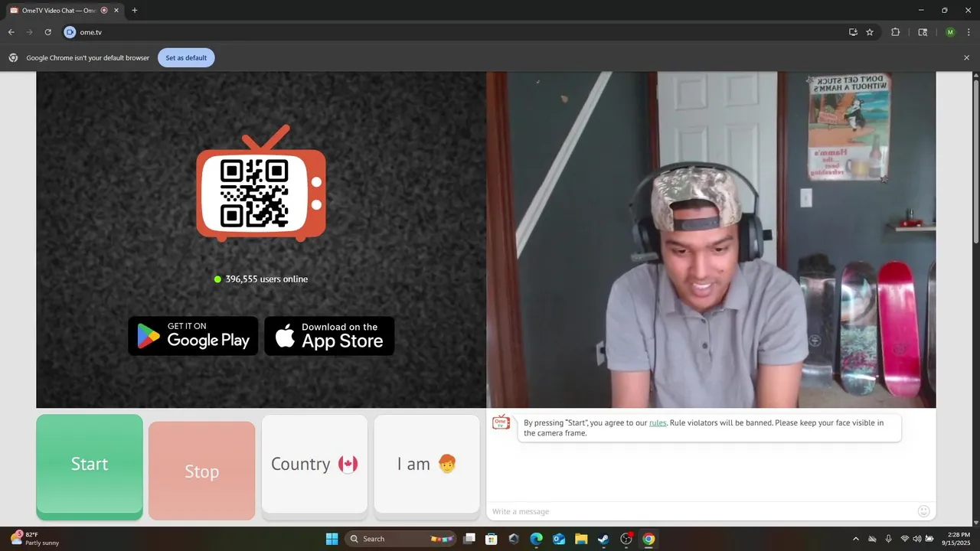The image size is (980, 551).
Task: Open File Explorer from taskbar
Action: (x=581, y=539)
